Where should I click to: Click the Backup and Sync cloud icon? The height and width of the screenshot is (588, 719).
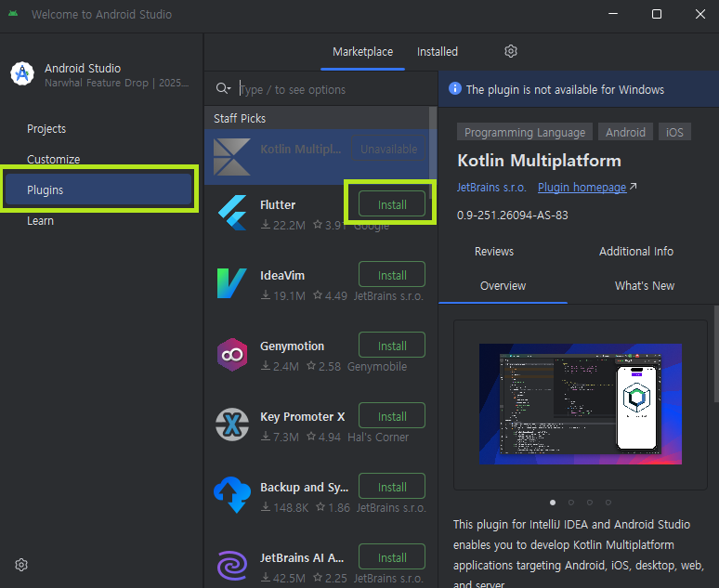pyautogui.click(x=232, y=495)
